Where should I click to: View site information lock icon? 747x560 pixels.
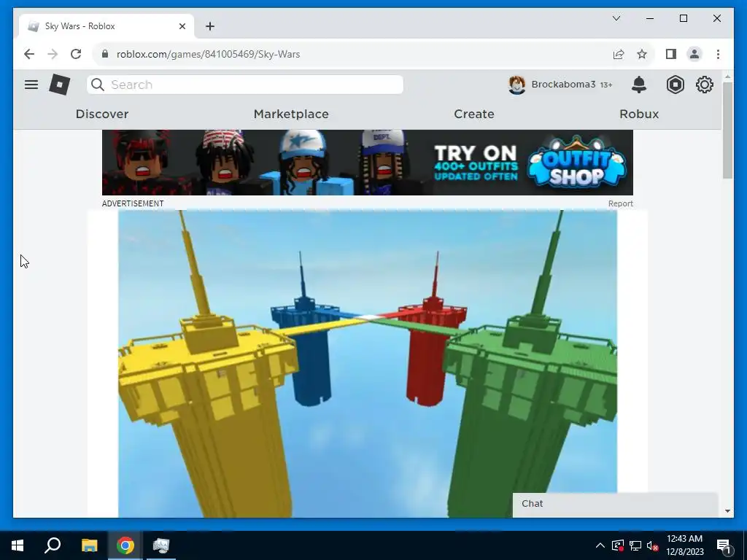[x=105, y=54]
